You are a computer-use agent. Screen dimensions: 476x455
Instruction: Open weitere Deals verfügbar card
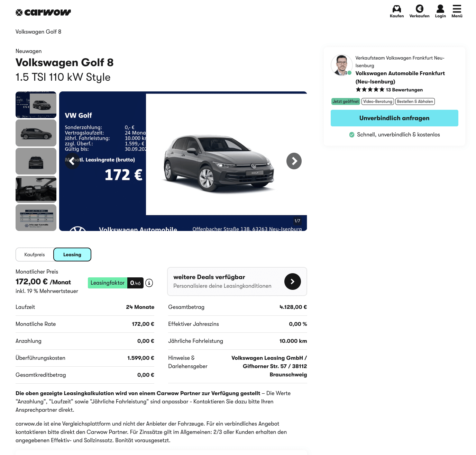coord(237,282)
